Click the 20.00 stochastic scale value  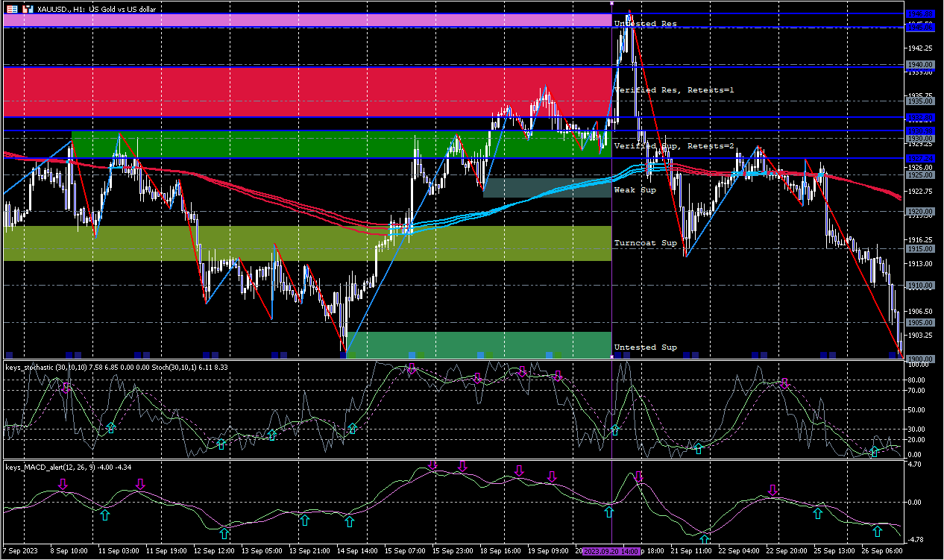pyautogui.click(x=916, y=440)
